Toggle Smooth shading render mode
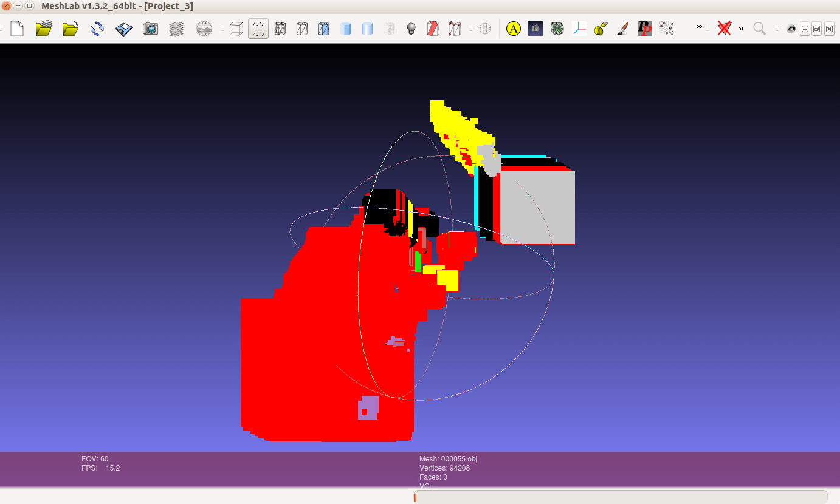This screenshot has width=840, height=504. pyautogui.click(x=368, y=29)
